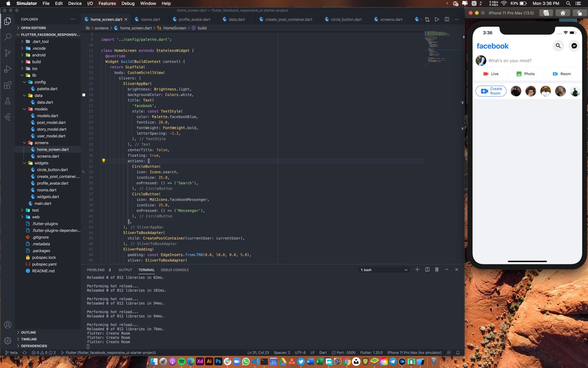Viewport: 588px width, 368px height.
Task: Click the Run play icon in editor toolbar
Action: pos(437,20)
